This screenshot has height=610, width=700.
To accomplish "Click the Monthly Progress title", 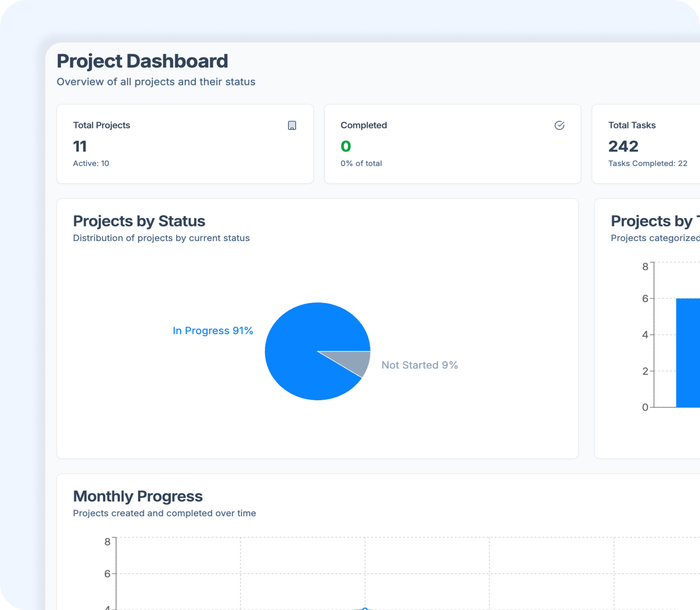I will (138, 496).
